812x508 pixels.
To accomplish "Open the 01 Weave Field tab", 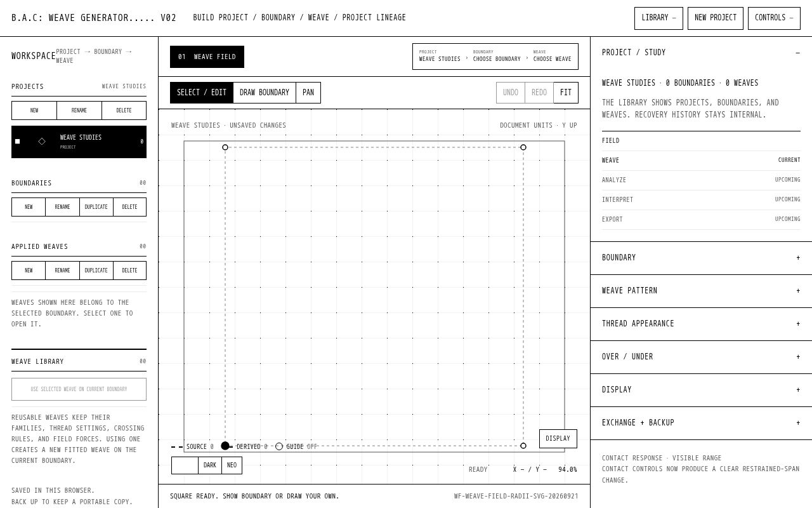I will click(x=207, y=57).
